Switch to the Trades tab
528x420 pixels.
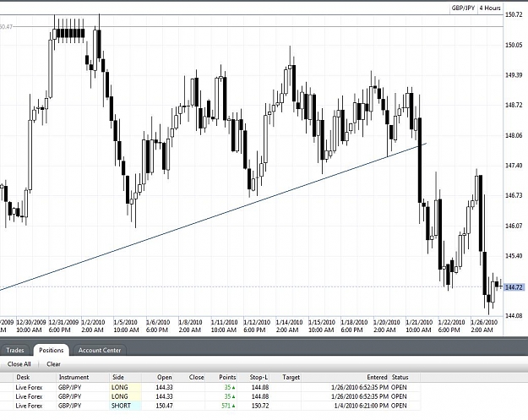(x=15, y=350)
